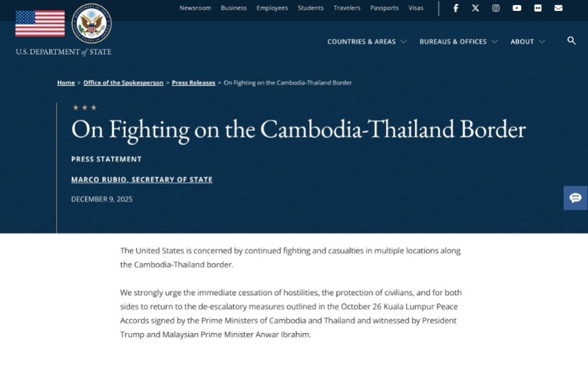This screenshot has height=385, width=588.
Task: Open the Instagram icon in header
Action: tap(496, 8)
